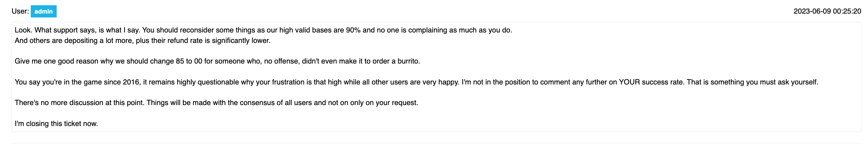Click the capitalized word "YOUR" in the message
868x148 pixels.
tap(629, 82)
